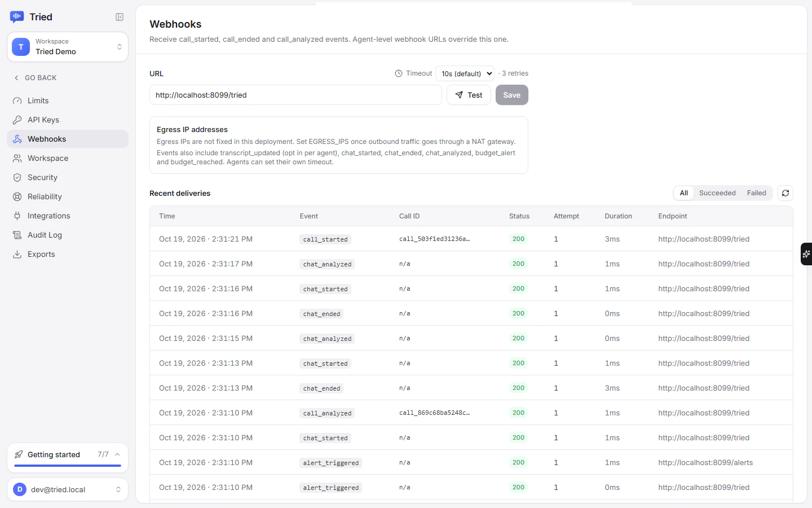The height and width of the screenshot is (508, 812).
Task: Click the 3 retries label
Action: [x=515, y=73]
